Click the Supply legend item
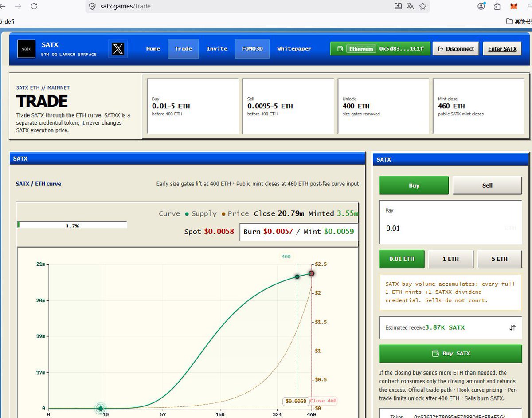This screenshot has width=532, height=418. click(201, 213)
